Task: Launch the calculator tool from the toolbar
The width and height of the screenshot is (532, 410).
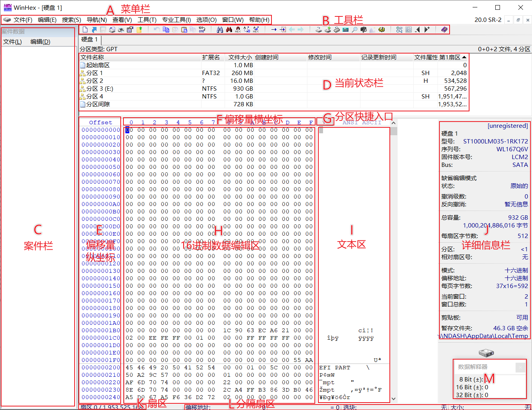Action: [x=346, y=29]
